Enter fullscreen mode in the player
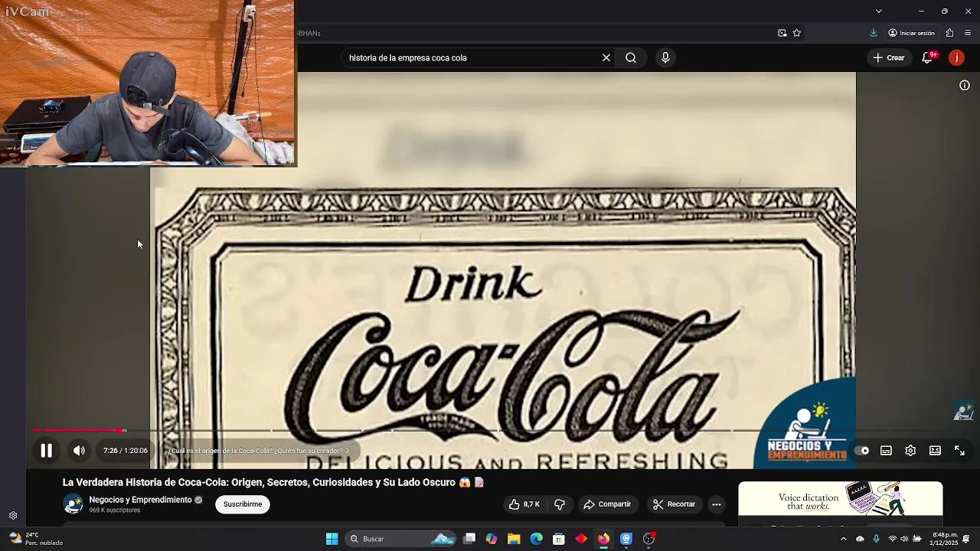The width and height of the screenshot is (980, 551). (x=959, y=451)
